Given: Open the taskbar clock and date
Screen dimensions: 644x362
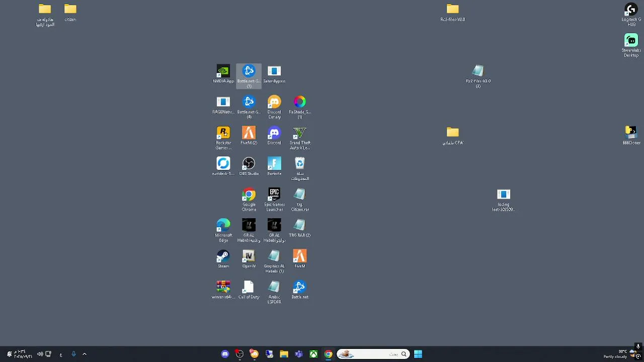Looking at the screenshot, I should pyautogui.click(x=23, y=354).
